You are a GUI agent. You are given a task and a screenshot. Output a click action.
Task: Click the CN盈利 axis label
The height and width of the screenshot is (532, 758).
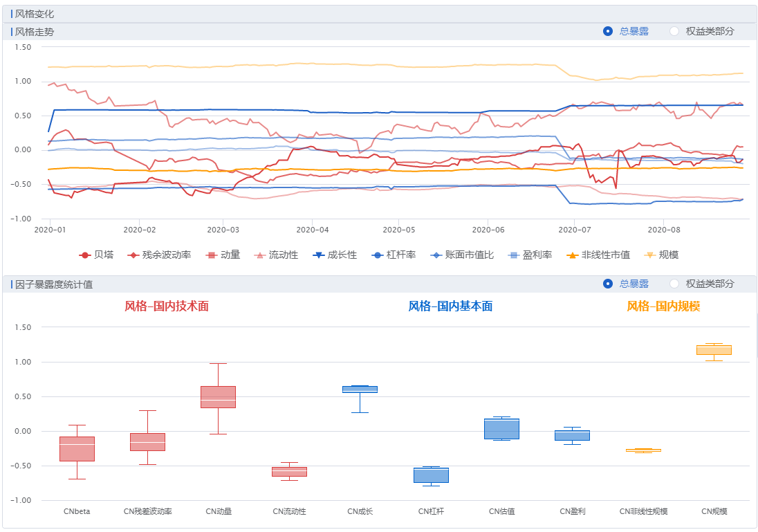pyautogui.click(x=573, y=511)
